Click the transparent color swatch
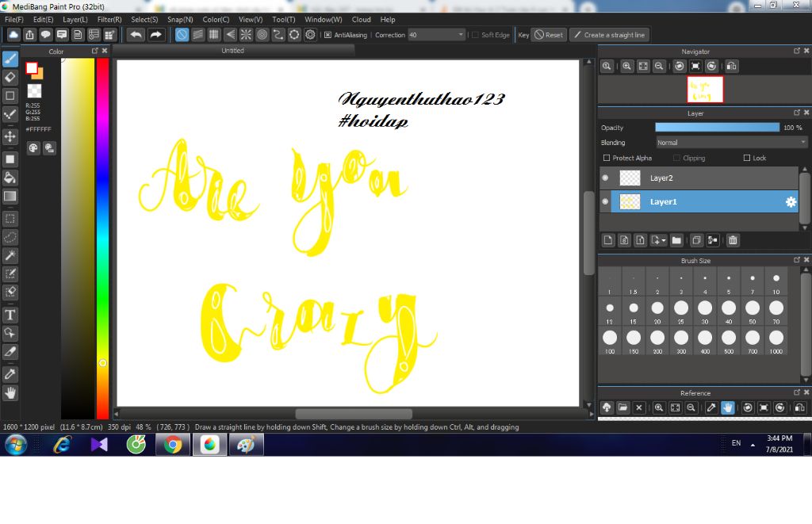Image resolution: width=812 pixels, height=524 pixels. [x=34, y=91]
